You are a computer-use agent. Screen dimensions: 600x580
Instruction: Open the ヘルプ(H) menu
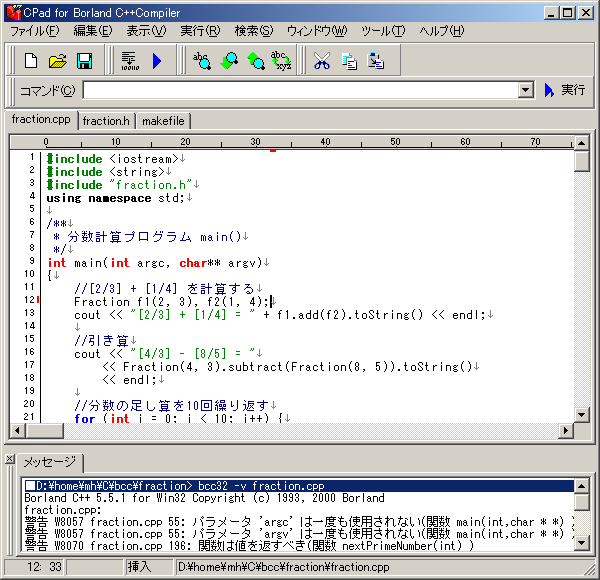(442, 31)
